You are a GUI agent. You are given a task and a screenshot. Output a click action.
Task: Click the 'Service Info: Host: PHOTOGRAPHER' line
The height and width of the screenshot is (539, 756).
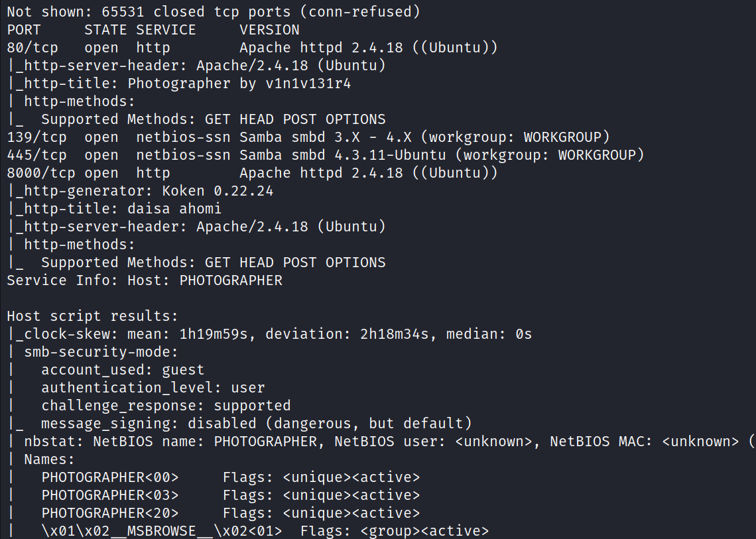(x=145, y=280)
